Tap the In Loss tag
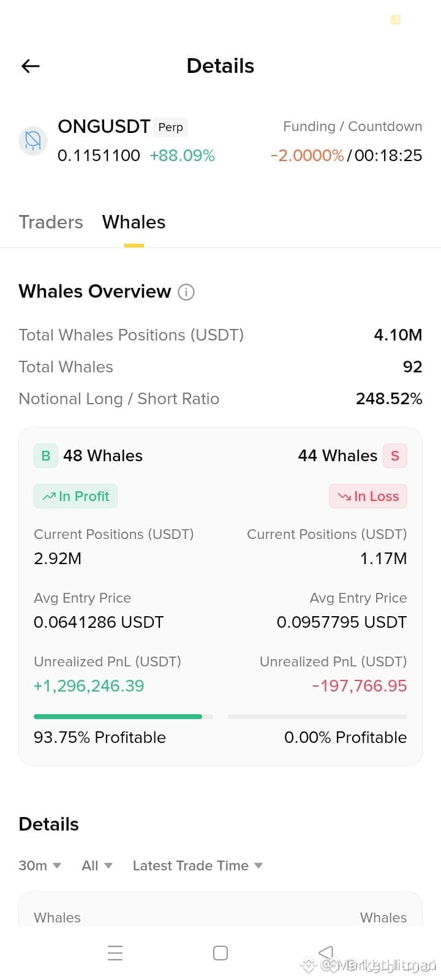Viewport: 441px width, 980px height. click(368, 496)
